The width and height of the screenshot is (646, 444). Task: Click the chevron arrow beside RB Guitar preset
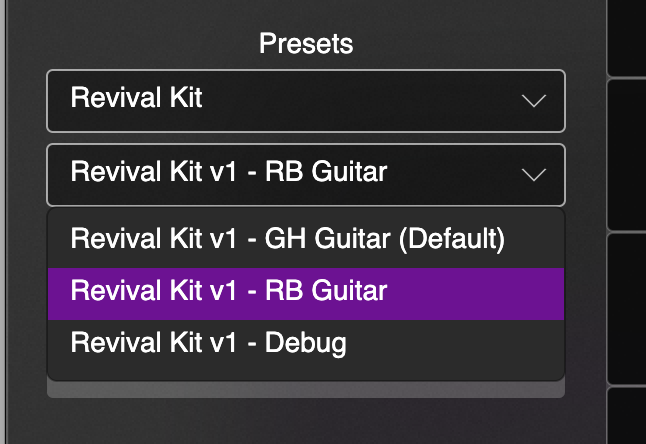click(534, 174)
